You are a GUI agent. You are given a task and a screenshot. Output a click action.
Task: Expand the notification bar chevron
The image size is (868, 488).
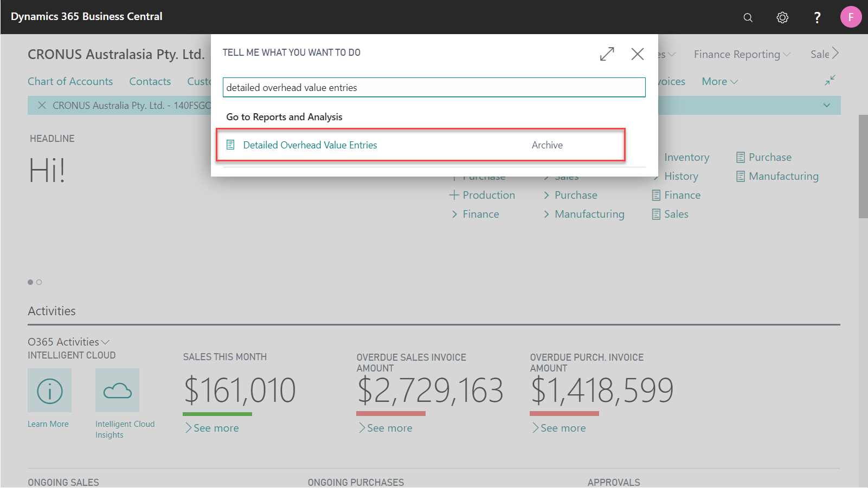click(826, 105)
